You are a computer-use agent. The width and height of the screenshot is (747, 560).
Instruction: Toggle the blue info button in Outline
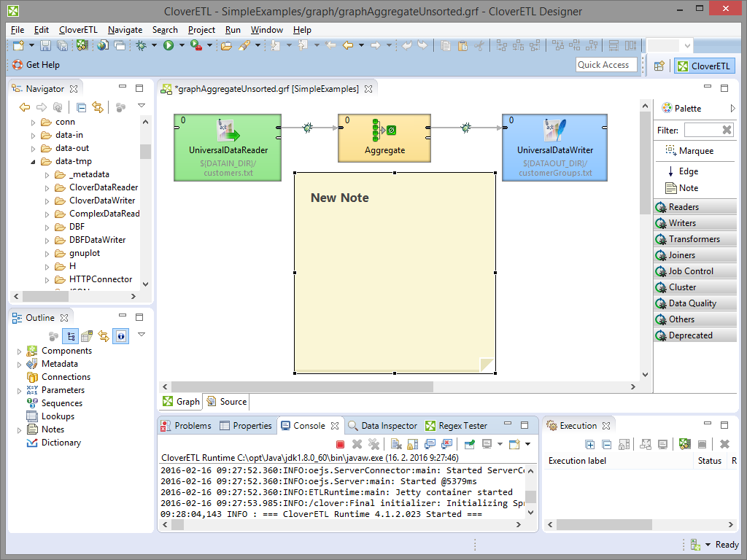click(120, 336)
